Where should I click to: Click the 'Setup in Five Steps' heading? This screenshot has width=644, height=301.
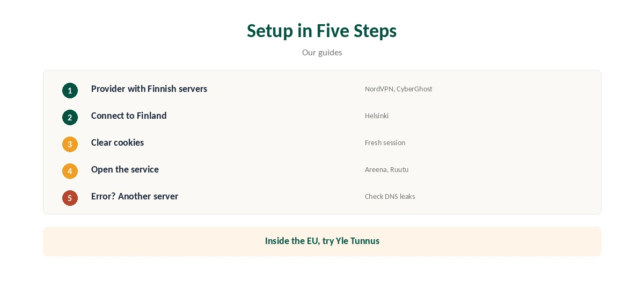tap(322, 31)
